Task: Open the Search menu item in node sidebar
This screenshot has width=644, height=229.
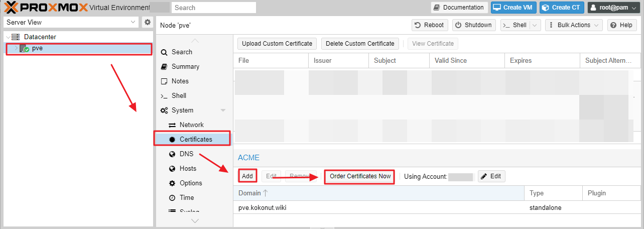Action: pyautogui.click(x=194, y=52)
